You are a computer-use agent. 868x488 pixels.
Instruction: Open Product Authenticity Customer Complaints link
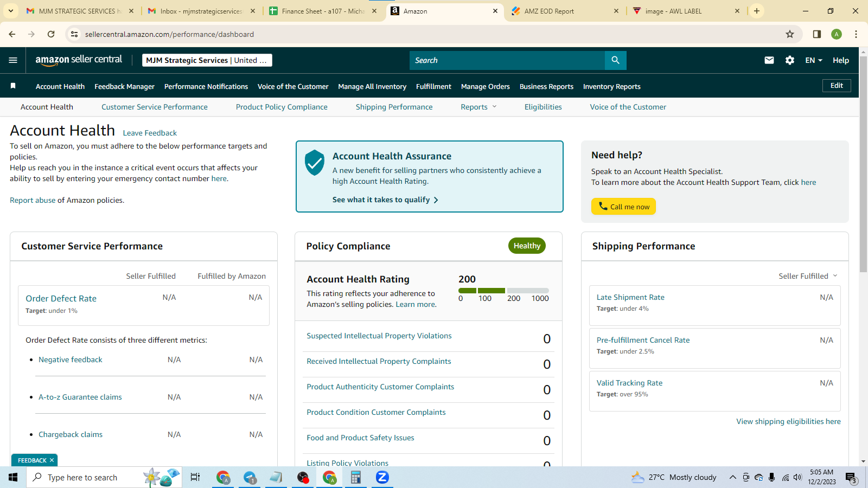coord(380,387)
